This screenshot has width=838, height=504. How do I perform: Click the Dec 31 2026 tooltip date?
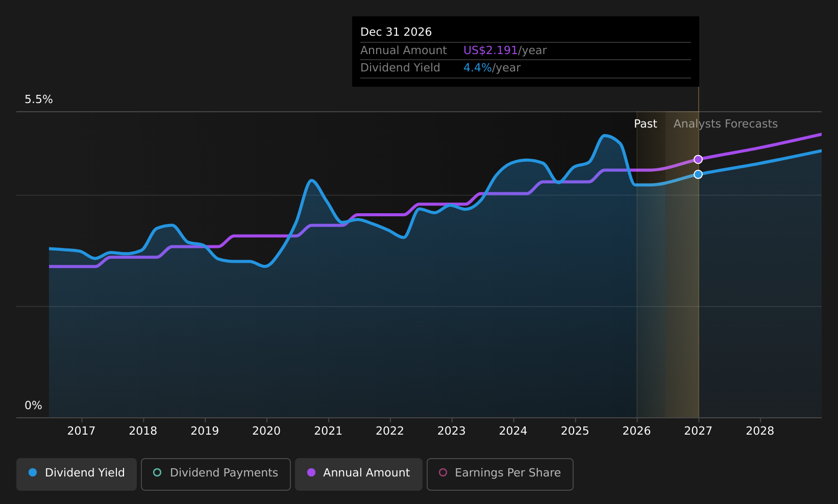[x=396, y=32]
